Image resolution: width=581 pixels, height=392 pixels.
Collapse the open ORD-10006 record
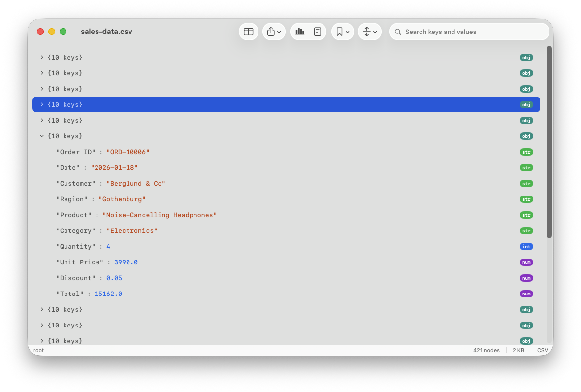(x=42, y=136)
